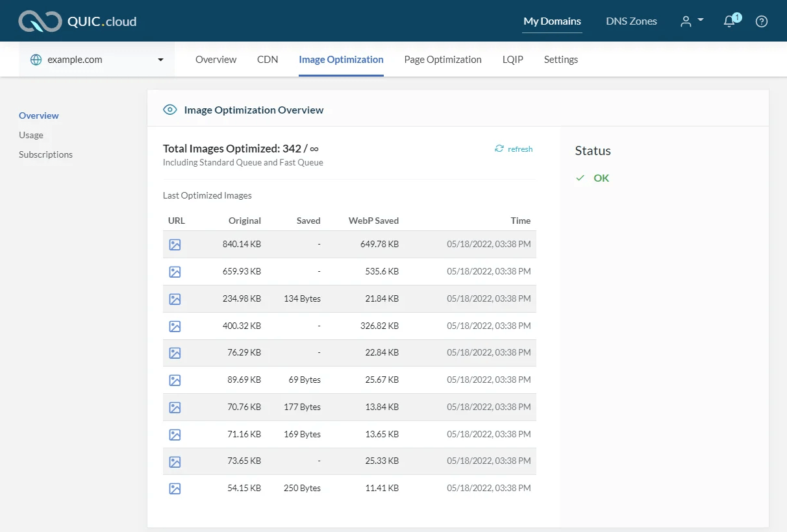787x532 pixels.
Task: Click the refresh text link
Action: (519, 149)
